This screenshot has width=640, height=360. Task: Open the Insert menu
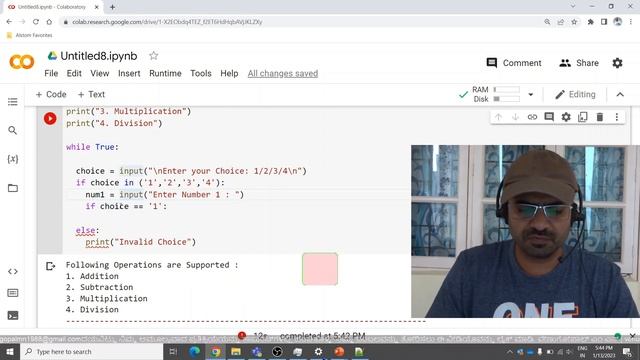click(129, 73)
